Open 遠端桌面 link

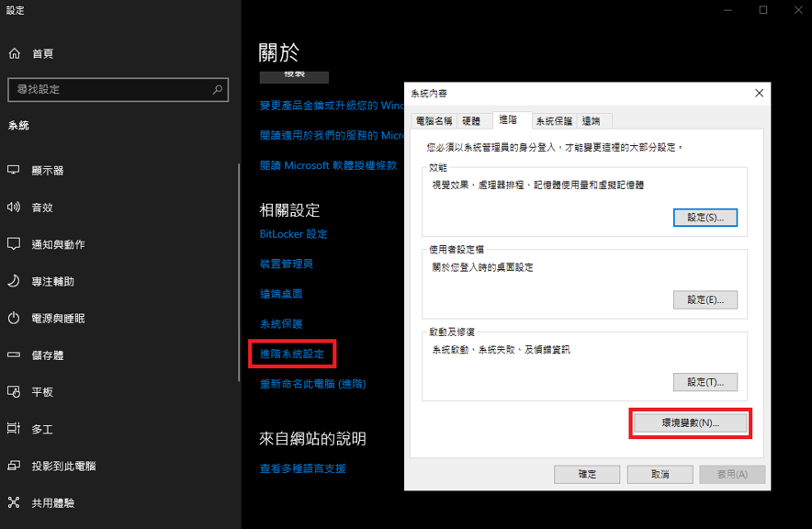281,294
